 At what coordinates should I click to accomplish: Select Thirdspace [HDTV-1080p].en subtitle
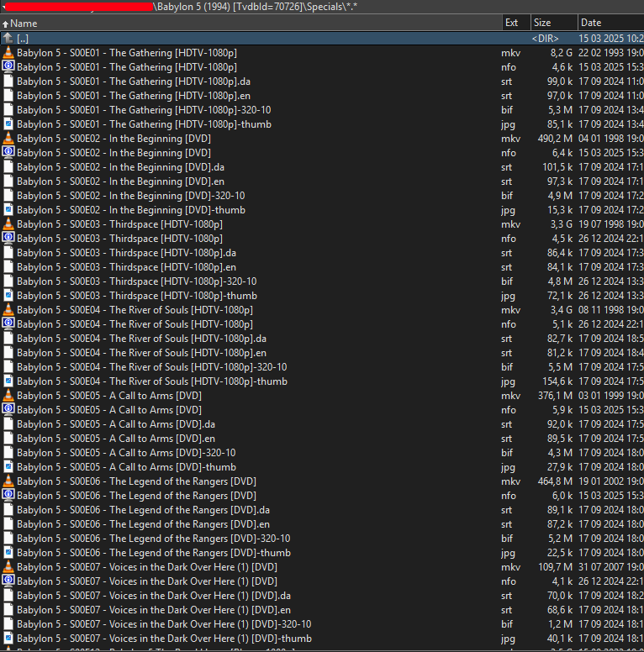(322, 267)
